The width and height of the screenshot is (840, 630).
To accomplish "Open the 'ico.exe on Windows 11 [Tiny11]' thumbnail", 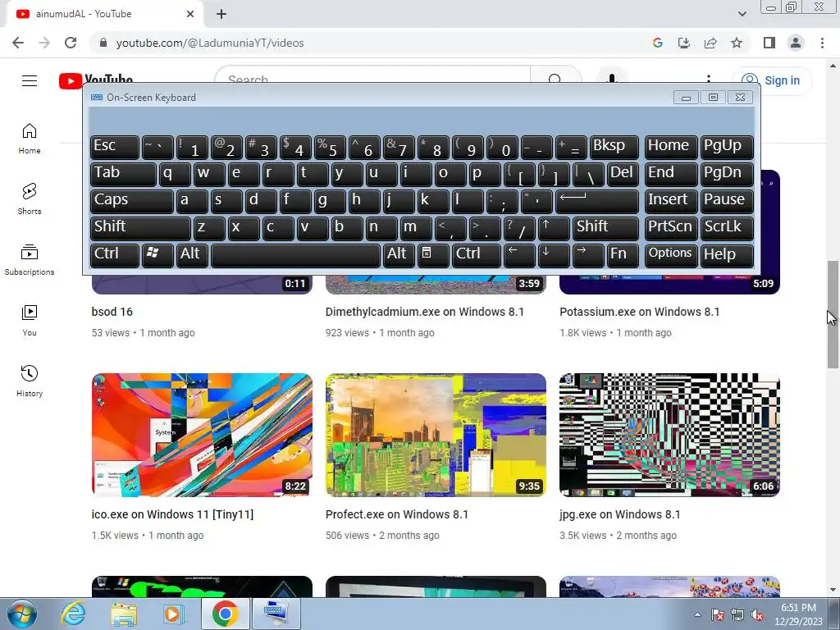I will pos(202,435).
